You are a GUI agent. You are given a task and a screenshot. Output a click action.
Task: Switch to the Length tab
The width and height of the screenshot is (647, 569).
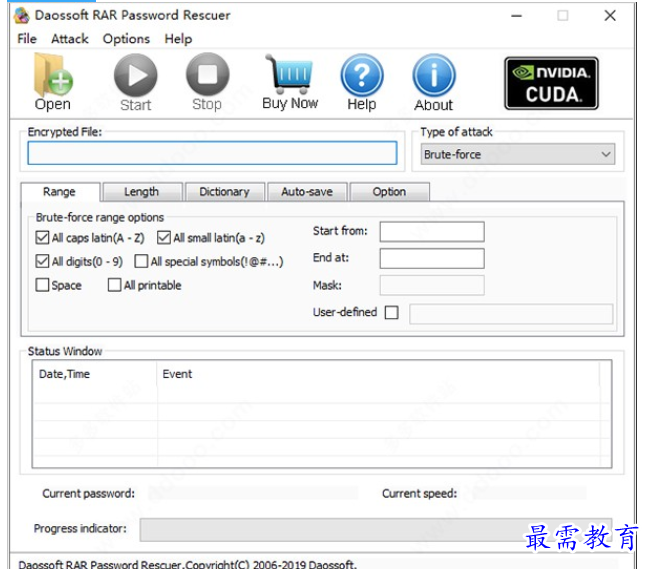(x=142, y=192)
